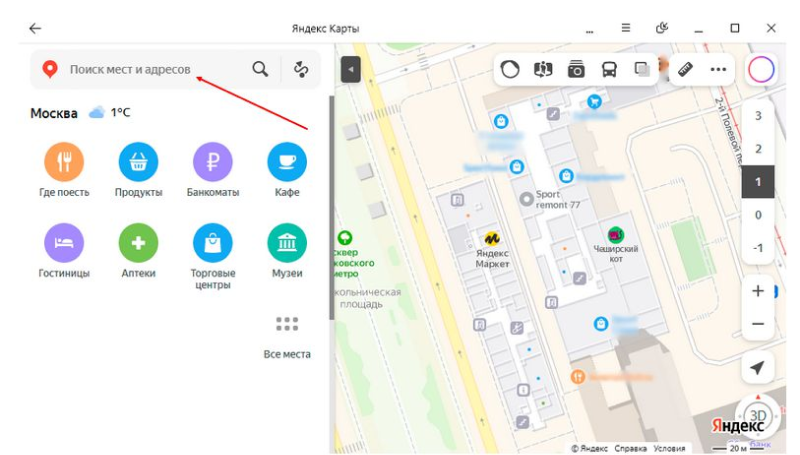This screenshot has width=800, height=455.
Task: Click the Яндекс Маркет map marker
Action: [x=492, y=239]
